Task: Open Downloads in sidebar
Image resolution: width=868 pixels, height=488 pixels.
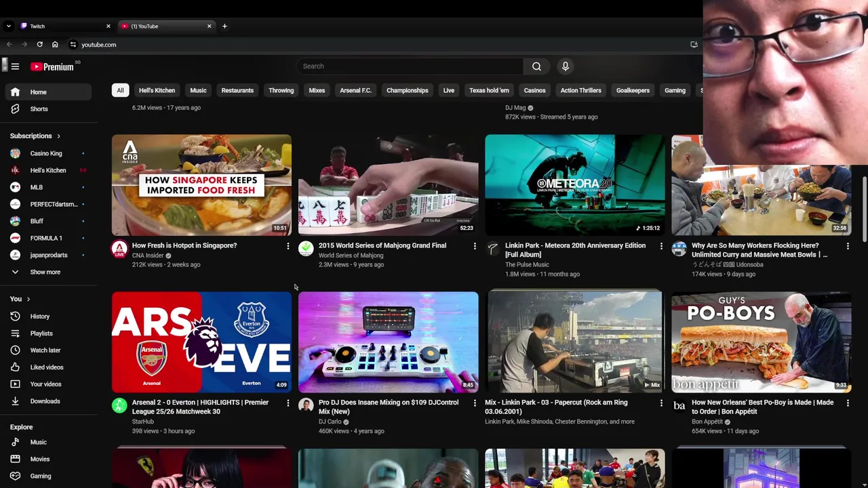Action: (x=47, y=401)
